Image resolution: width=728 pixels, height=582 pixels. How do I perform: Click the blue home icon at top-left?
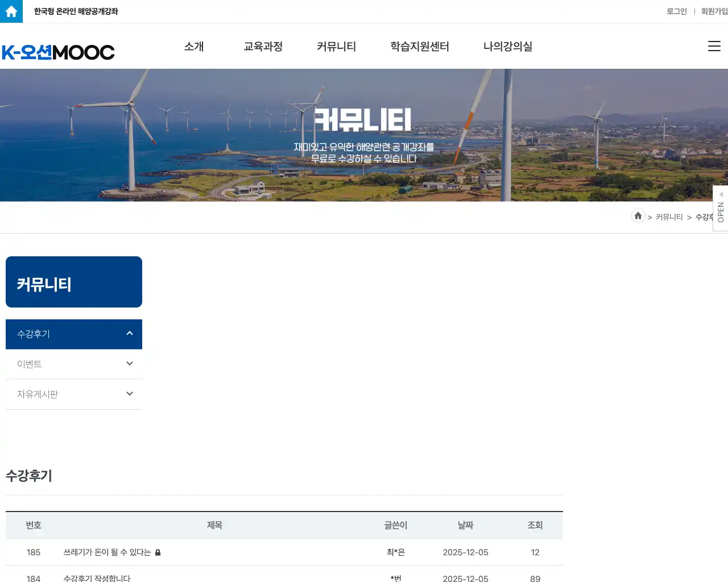tap(11, 11)
